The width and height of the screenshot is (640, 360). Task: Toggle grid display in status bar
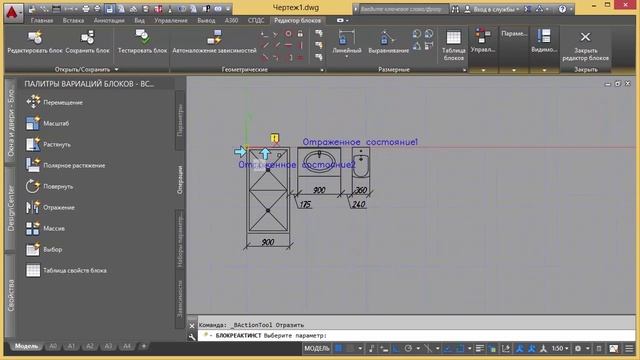click(338, 349)
